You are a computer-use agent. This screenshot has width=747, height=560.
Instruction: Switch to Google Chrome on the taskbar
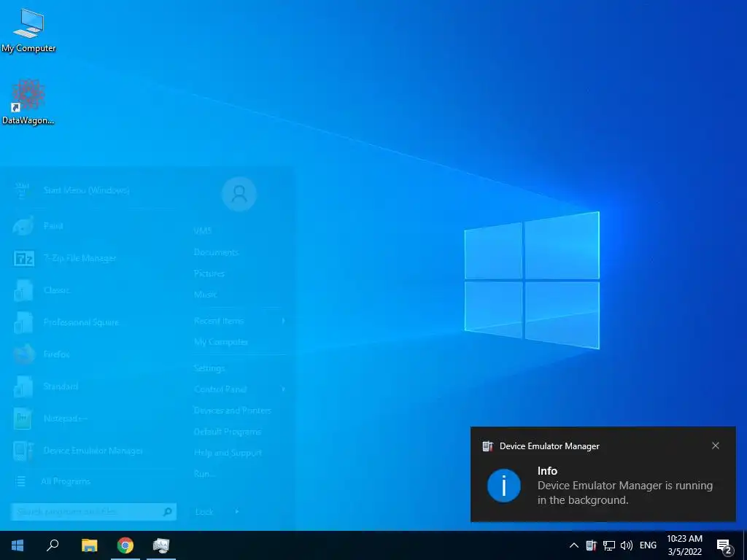click(x=125, y=545)
